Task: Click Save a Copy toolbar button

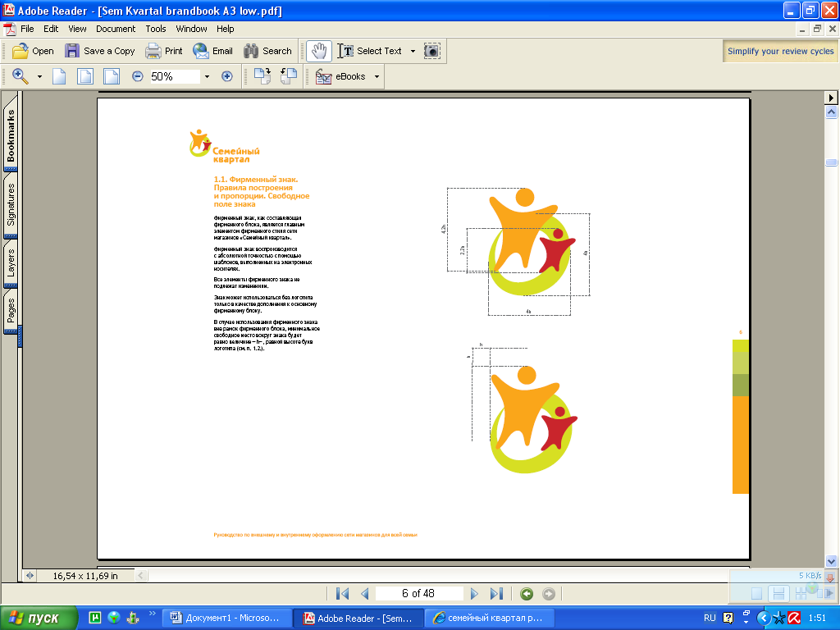Action: 100,51
